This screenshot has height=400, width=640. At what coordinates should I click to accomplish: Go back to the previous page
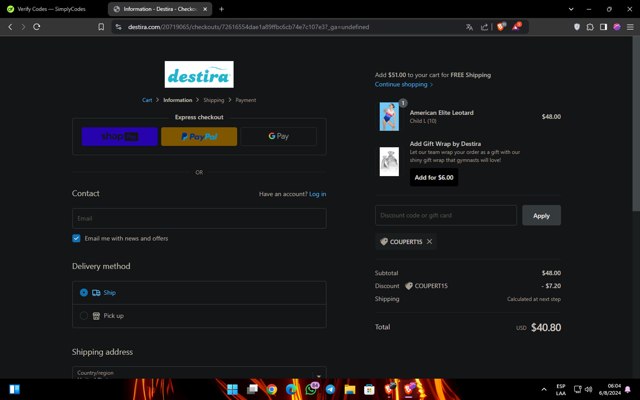pos(10,27)
